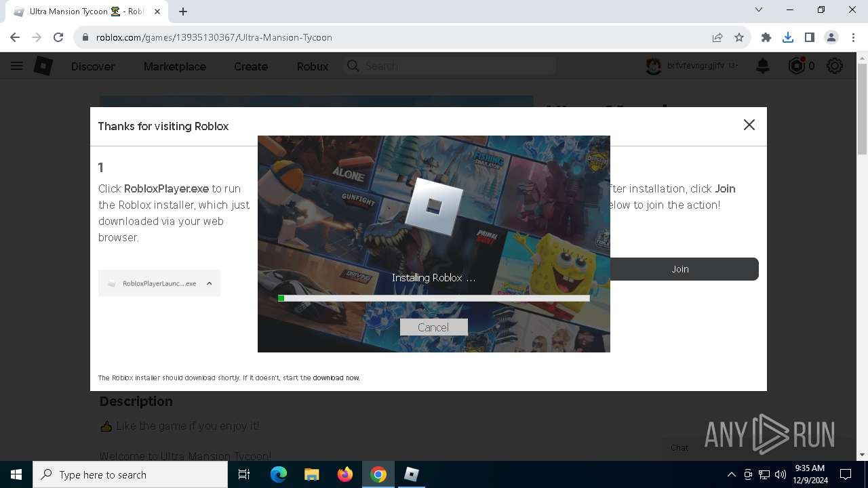Open Roblox settings gear
Screen dimensions: 868x488
(835, 66)
